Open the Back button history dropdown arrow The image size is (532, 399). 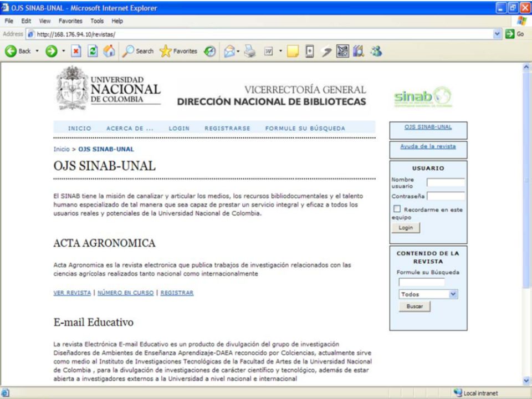pyautogui.click(x=37, y=51)
